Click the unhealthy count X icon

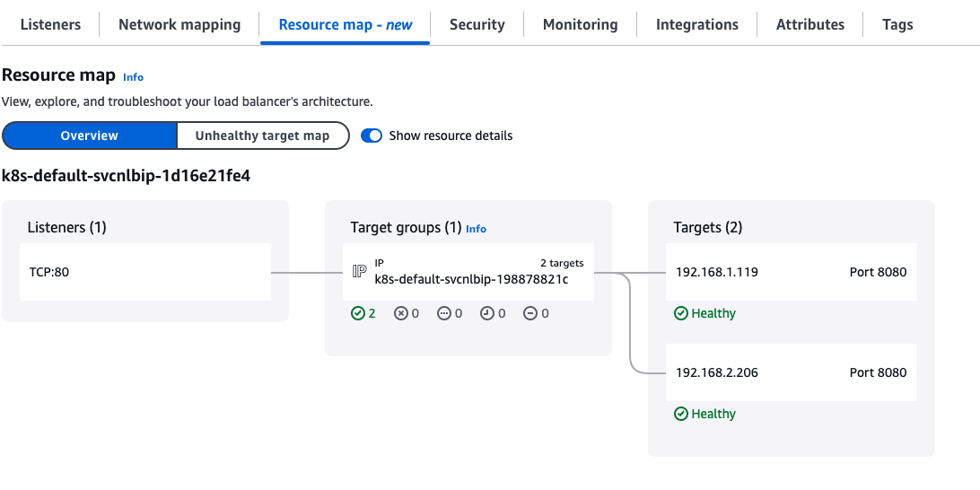click(x=400, y=313)
